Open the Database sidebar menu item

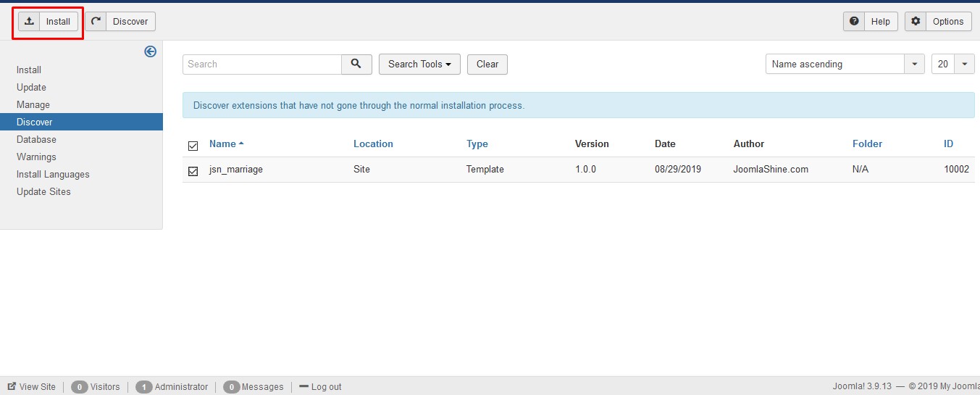pos(36,140)
